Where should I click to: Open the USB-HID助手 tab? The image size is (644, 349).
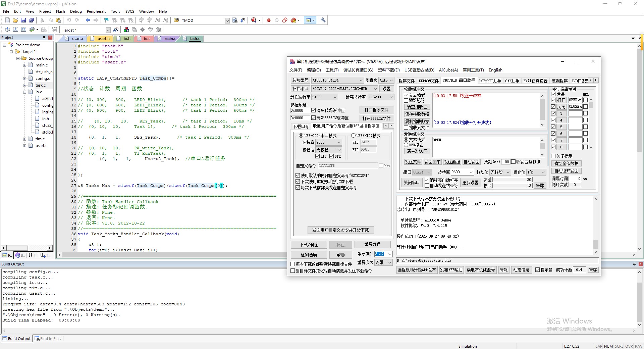[490, 81]
